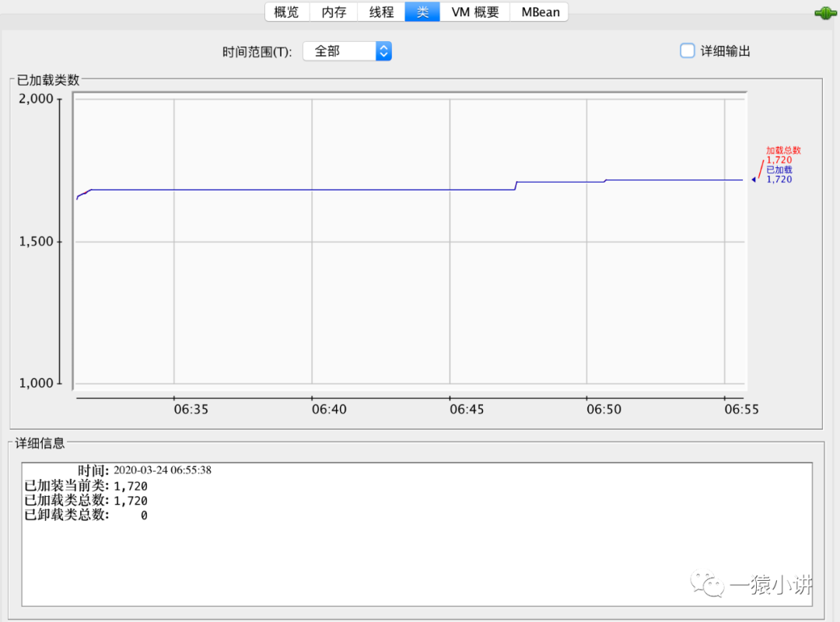The image size is (840, 622).
Task: Click the 已加载类总数 row in details
Action: point(86,501)
